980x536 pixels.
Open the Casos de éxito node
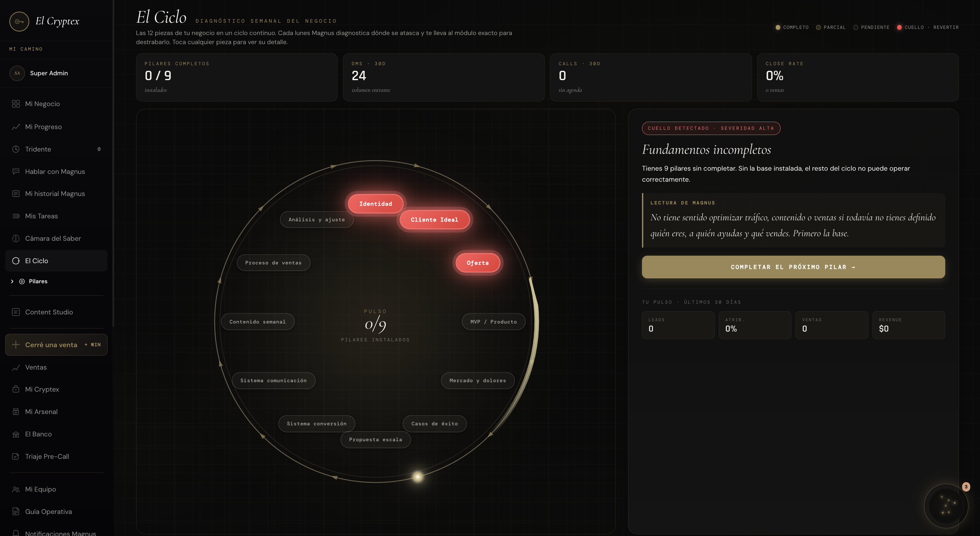click(434, 423)
